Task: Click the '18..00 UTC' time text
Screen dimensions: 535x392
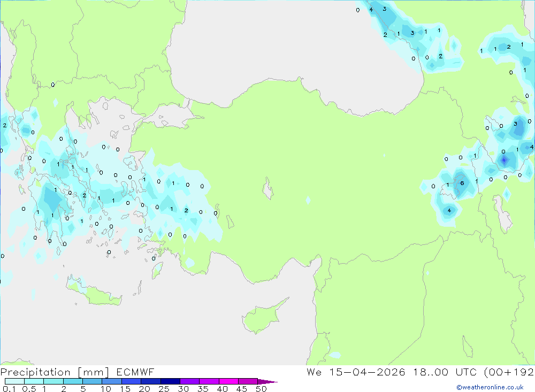Action: click(445, 372)
